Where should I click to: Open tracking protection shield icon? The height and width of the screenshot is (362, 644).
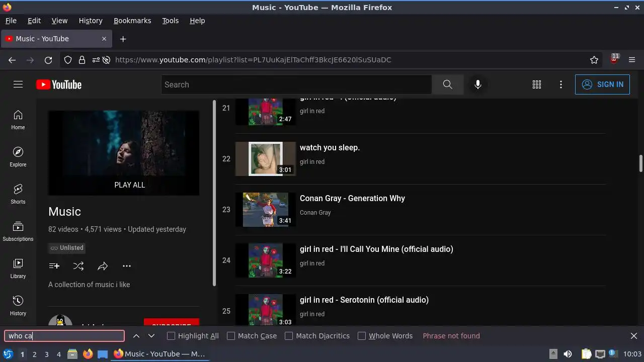(x=68, y=60)
